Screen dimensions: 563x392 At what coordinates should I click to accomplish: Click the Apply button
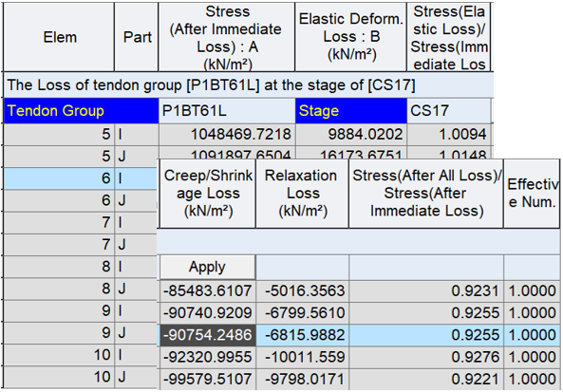click(x=208, y=267)
